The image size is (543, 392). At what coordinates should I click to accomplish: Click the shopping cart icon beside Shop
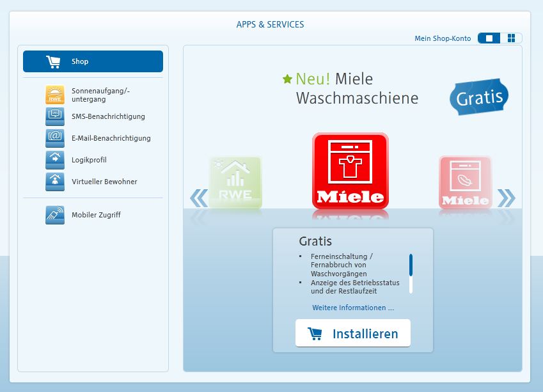[53, 61]
